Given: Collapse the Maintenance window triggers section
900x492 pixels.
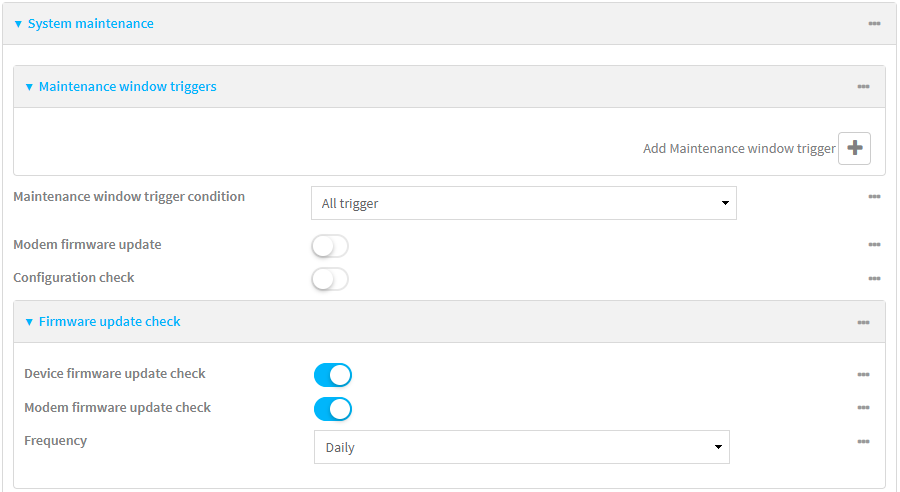Looking at the screenshot, I should (x=127, y=87).
